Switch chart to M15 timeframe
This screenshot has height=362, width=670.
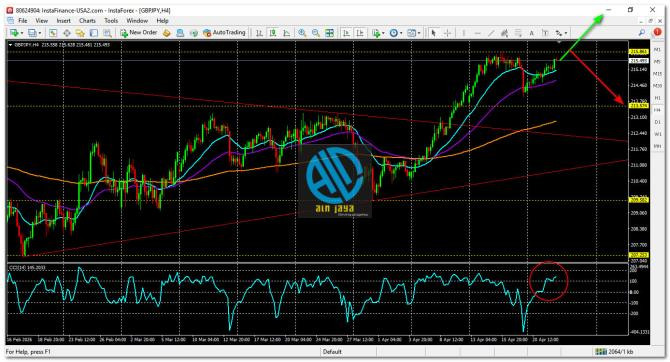pyautogui.click(x=658, y=74)
